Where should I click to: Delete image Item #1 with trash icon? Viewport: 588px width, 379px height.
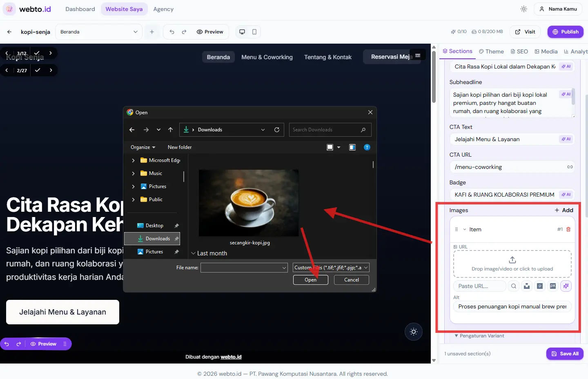pos(568,229)
